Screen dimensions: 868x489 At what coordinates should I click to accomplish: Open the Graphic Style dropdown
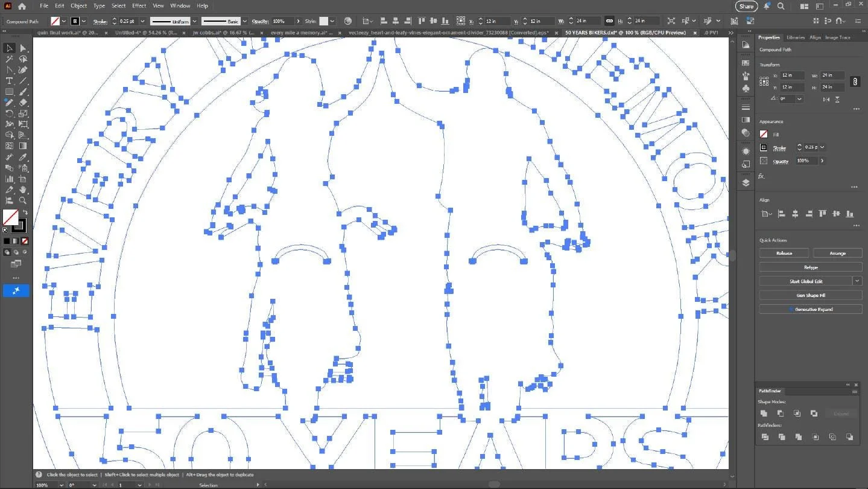click(332, 21)
